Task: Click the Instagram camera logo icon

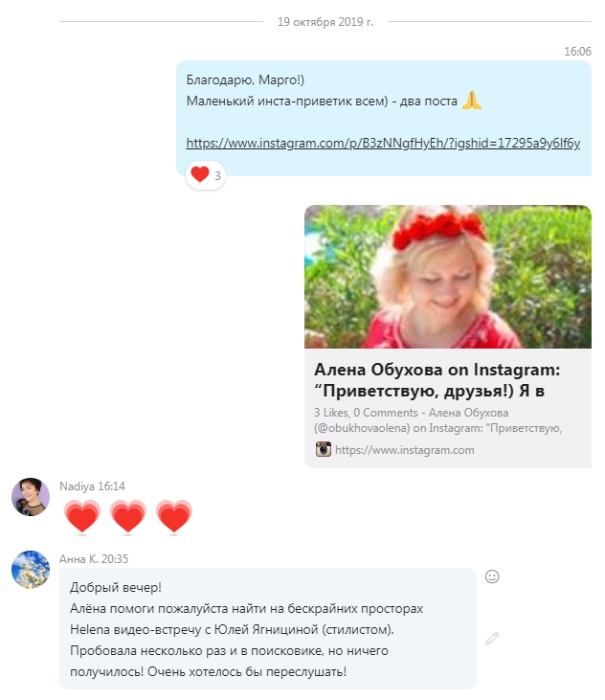Action: tap(323, 449)
